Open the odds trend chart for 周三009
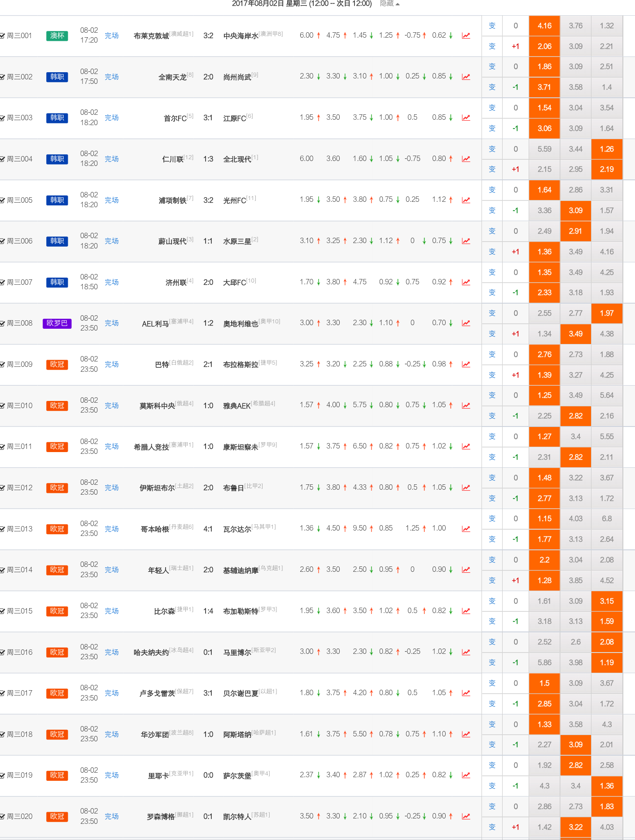This screenshot has height=840, width=635. click(466, 364)
